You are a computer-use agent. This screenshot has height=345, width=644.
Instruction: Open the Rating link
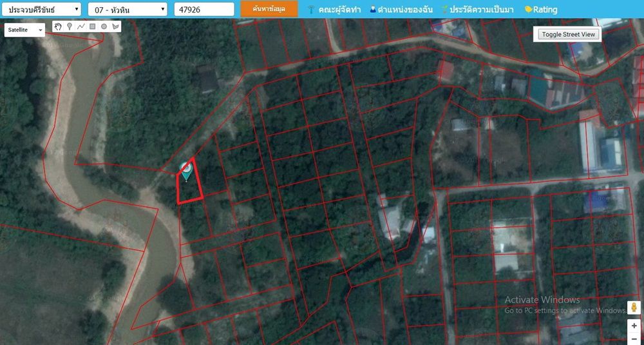coord(541,10)
